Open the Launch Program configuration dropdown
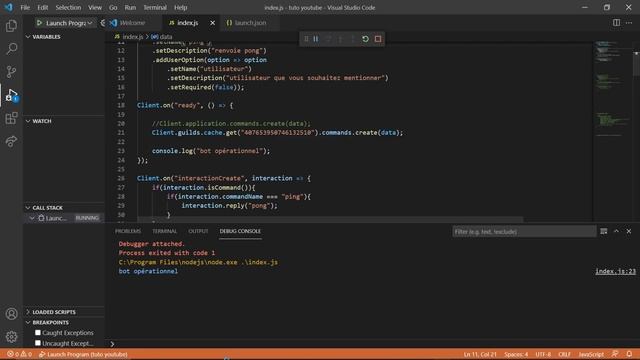 pyautogui.click(x=69, y=23)
